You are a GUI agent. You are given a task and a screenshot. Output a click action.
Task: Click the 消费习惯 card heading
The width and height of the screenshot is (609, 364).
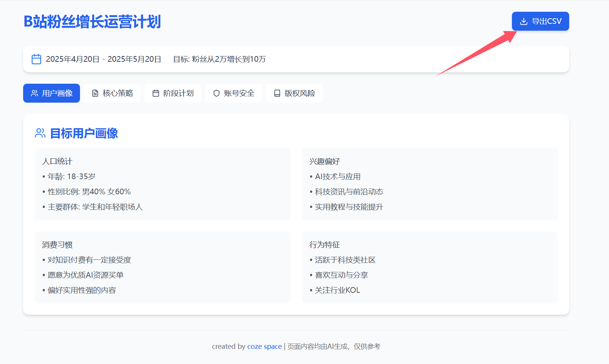coord(57,245)
